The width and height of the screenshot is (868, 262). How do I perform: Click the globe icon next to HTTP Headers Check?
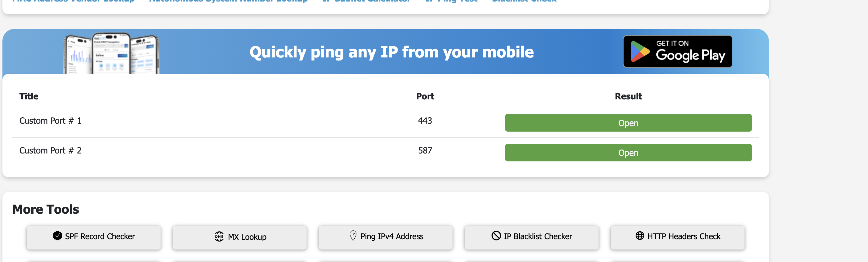(640, 235)
